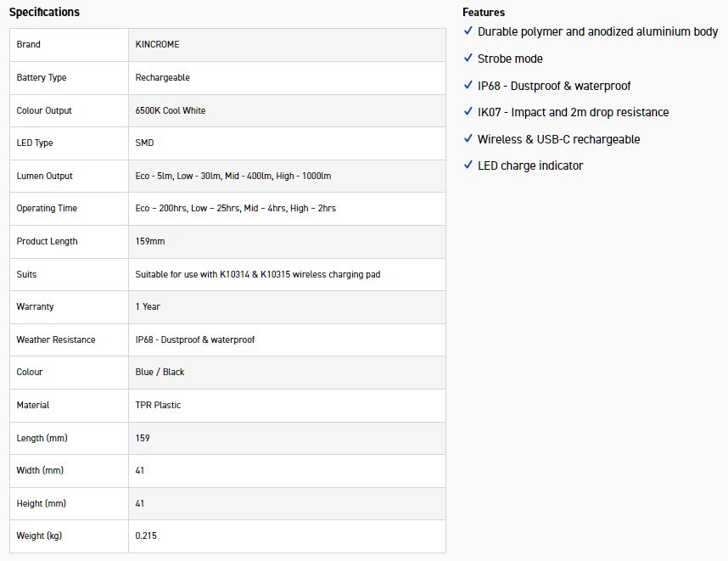
Task: Select the 159mm Product Length value
Action: click(x=150, y=241)
